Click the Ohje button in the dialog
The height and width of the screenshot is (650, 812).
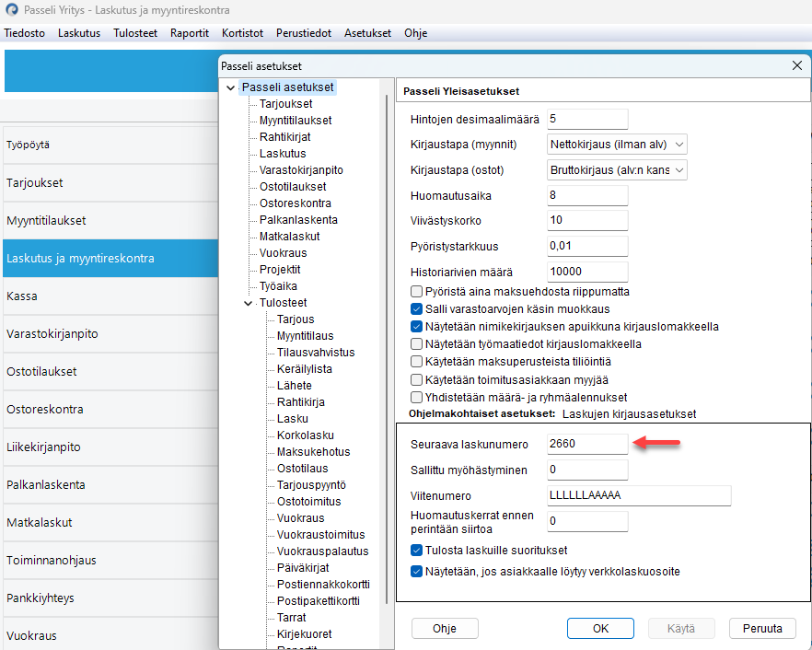[445, 628]
